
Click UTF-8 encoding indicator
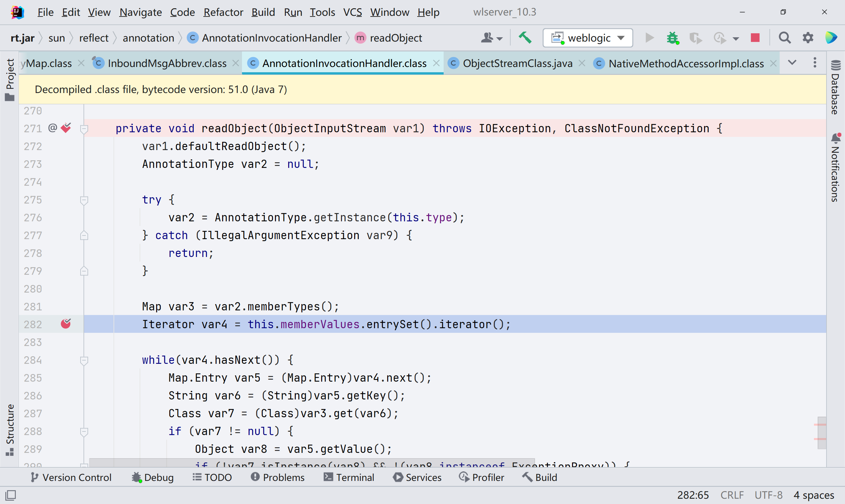click(768, 495)
